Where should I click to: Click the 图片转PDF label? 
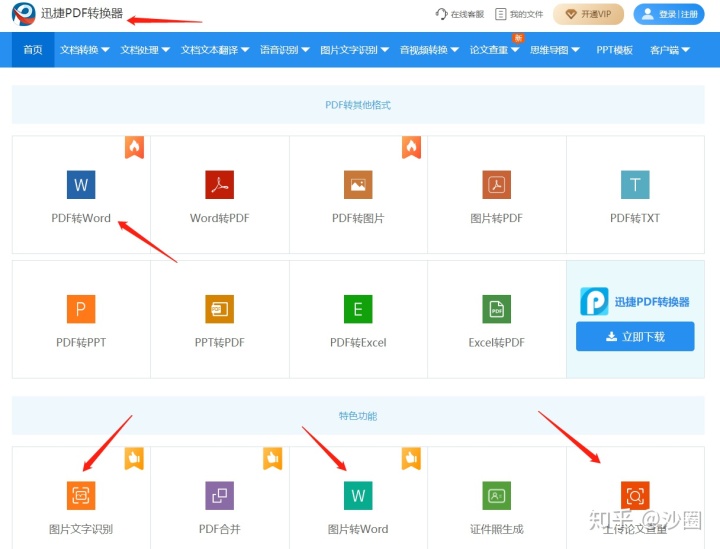(x=496, y=218)
